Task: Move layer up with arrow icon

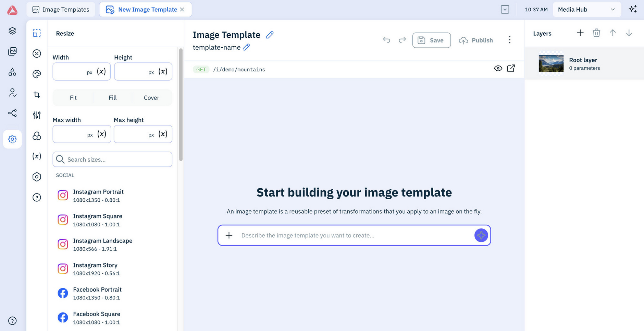Action: [x=612, y=33]
